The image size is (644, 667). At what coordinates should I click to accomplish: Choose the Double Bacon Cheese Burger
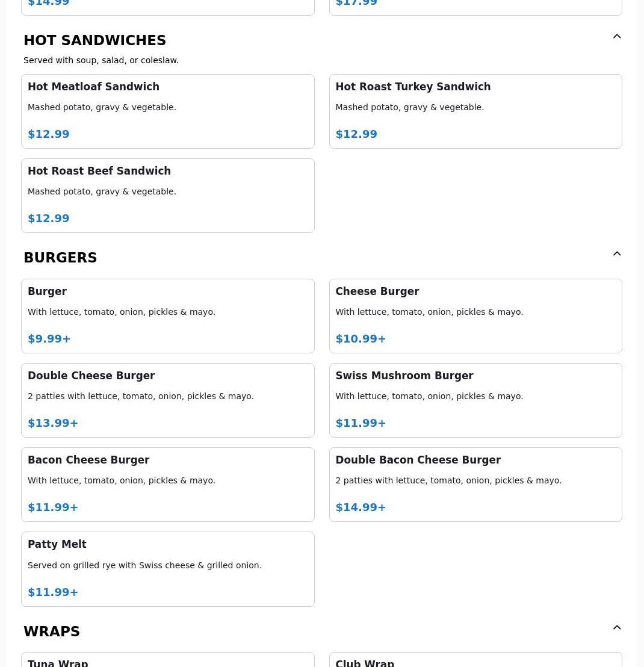(475, 485)
